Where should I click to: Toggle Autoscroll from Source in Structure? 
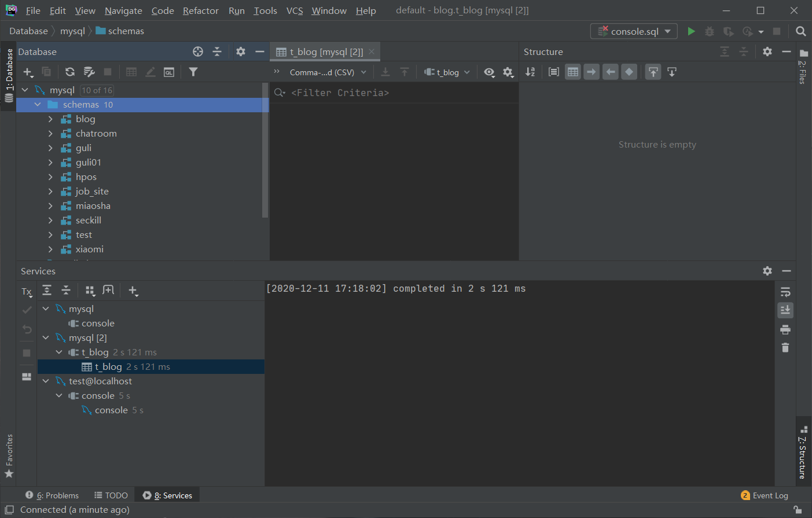[x=672, y=72]
